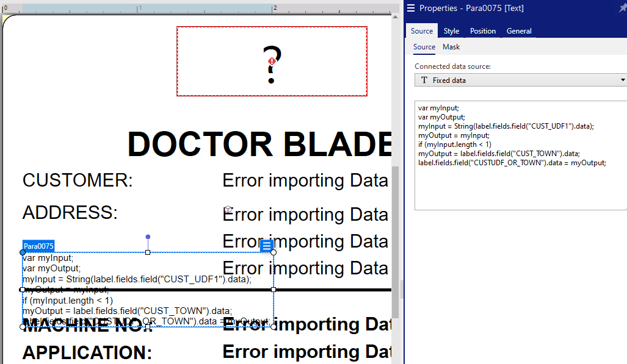This screenshot has width=627, height=364.
Task: Switch to the Position tab
Action: [x=483, y=31]
